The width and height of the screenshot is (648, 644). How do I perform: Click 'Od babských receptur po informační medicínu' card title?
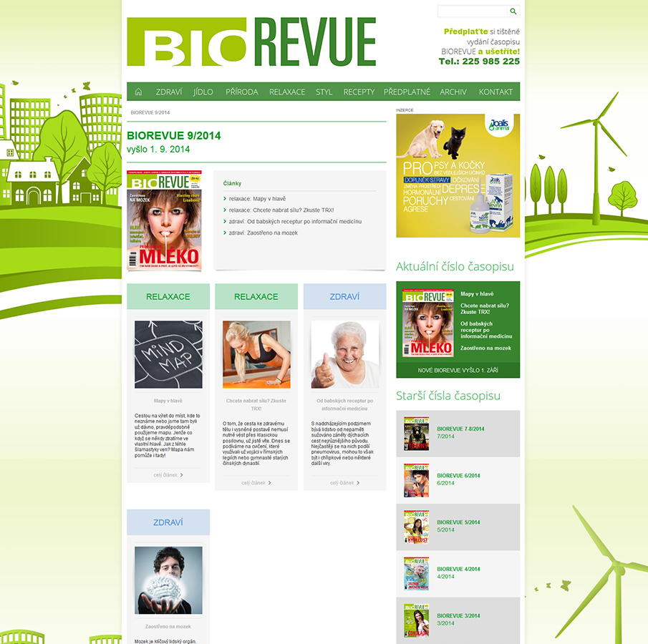[344, 404]
